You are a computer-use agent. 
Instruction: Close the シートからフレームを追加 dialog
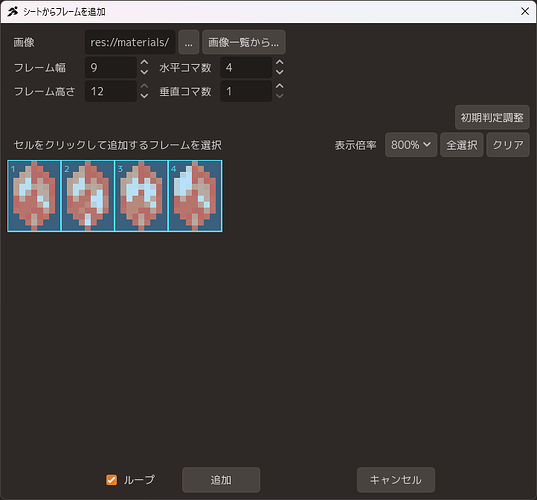525,11
